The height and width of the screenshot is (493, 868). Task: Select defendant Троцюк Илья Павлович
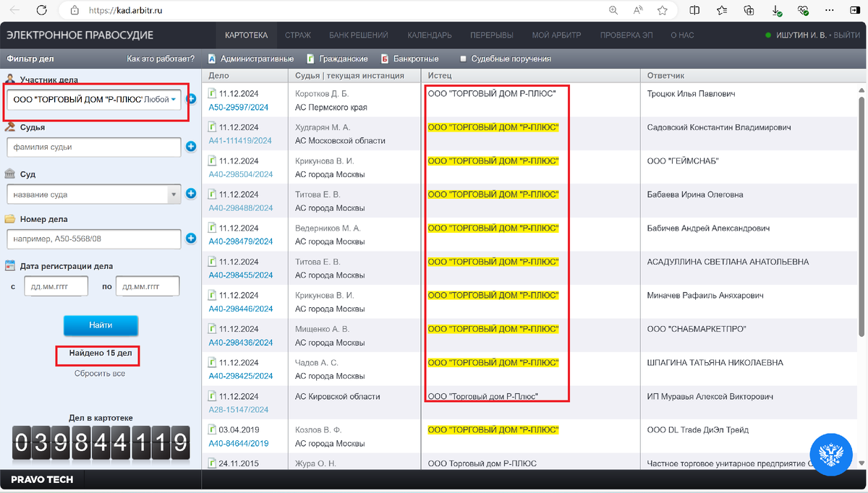[x=691, y=94]
